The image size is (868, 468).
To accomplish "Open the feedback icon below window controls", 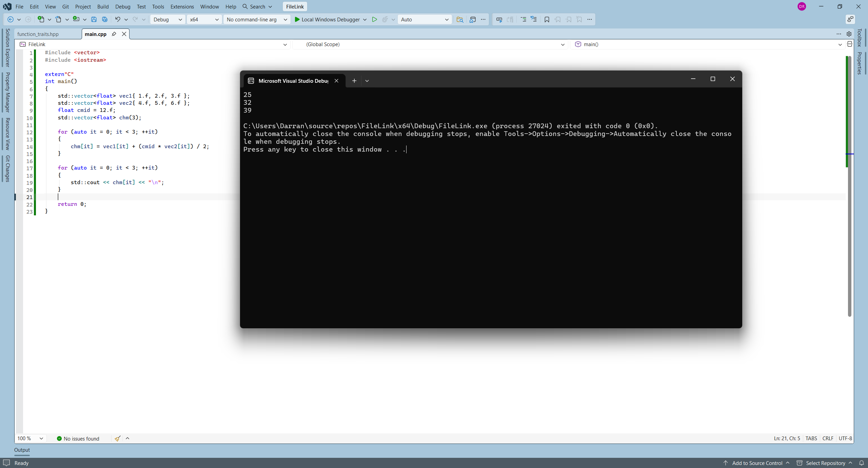I will (850, 19).
